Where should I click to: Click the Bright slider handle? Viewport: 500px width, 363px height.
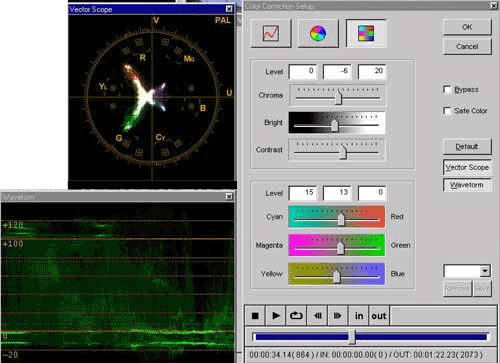coord(335,125)
